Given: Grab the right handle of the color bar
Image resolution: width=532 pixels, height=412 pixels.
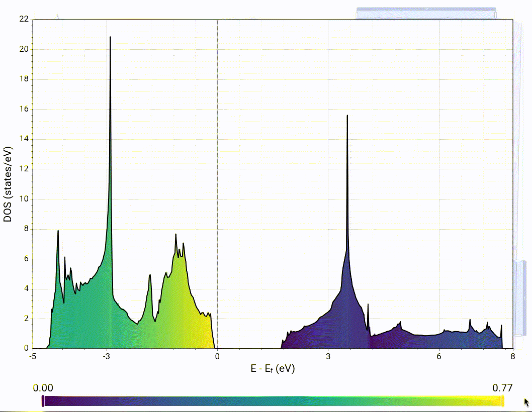Looking at the screenshot, I should pos(502,400).
